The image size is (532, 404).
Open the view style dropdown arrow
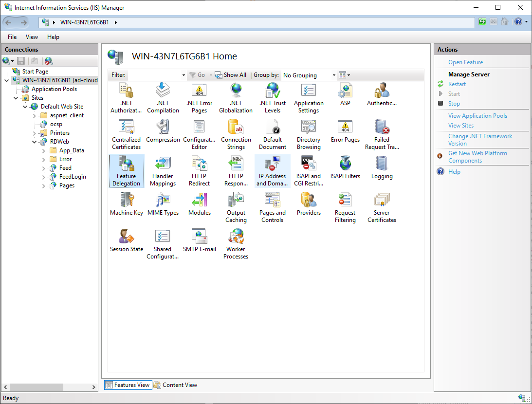349,75
